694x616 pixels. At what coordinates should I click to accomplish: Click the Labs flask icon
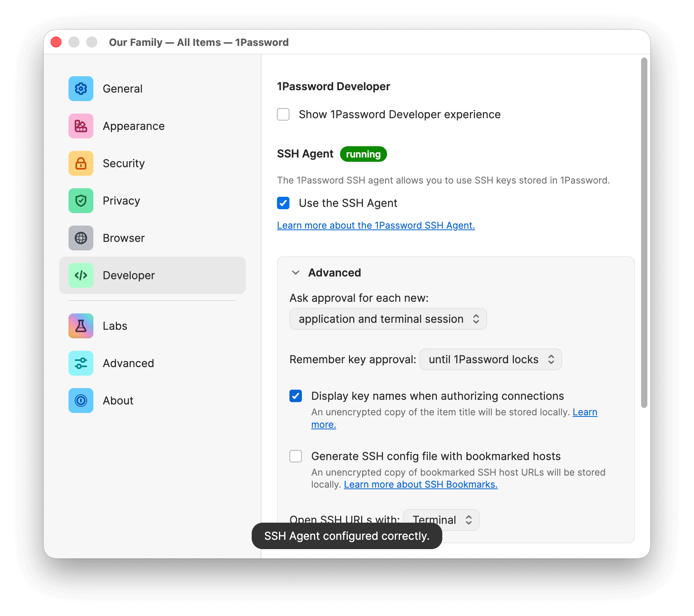click(x=81, y=326)
